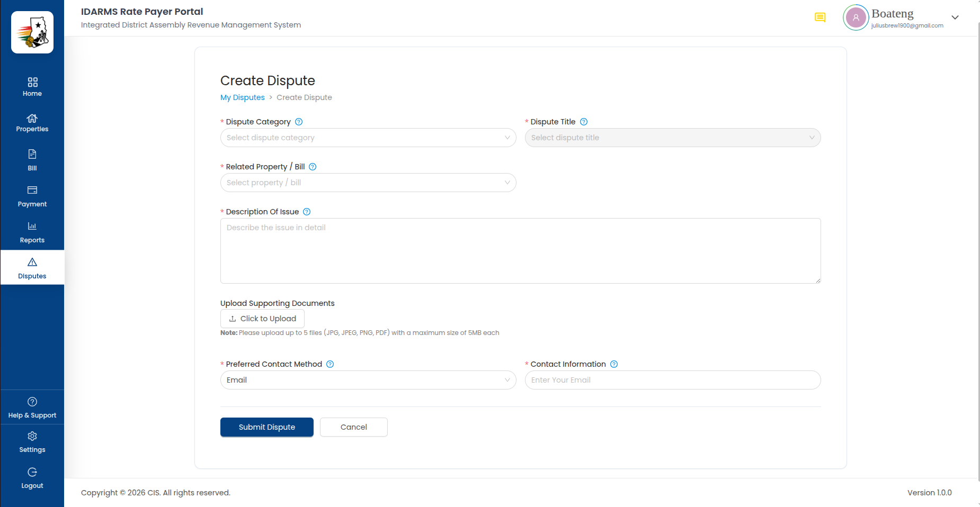Expand the Related Property / Bill dropdown
The image size is (980, 507).
pos(368,183)
